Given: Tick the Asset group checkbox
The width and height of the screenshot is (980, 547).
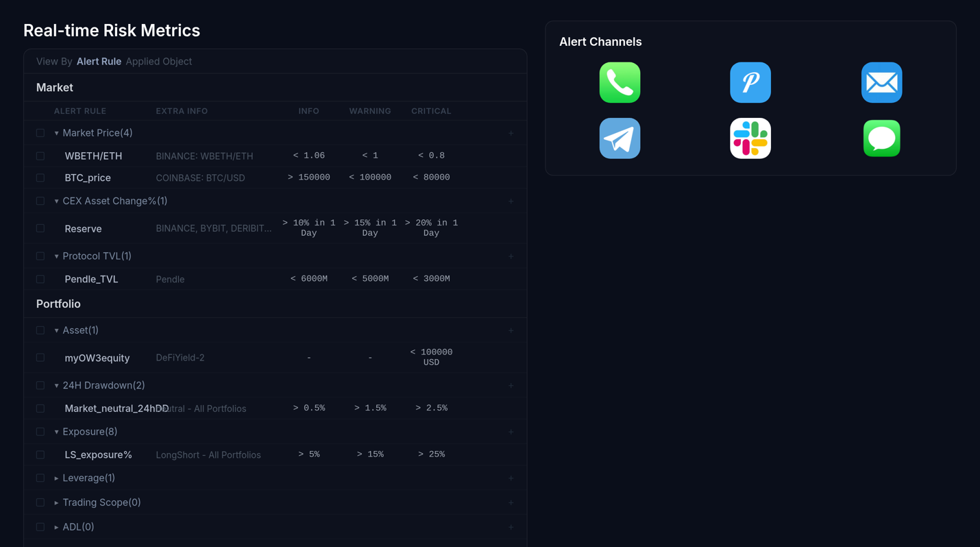Looking at the screenshot, I should (40, 330).
